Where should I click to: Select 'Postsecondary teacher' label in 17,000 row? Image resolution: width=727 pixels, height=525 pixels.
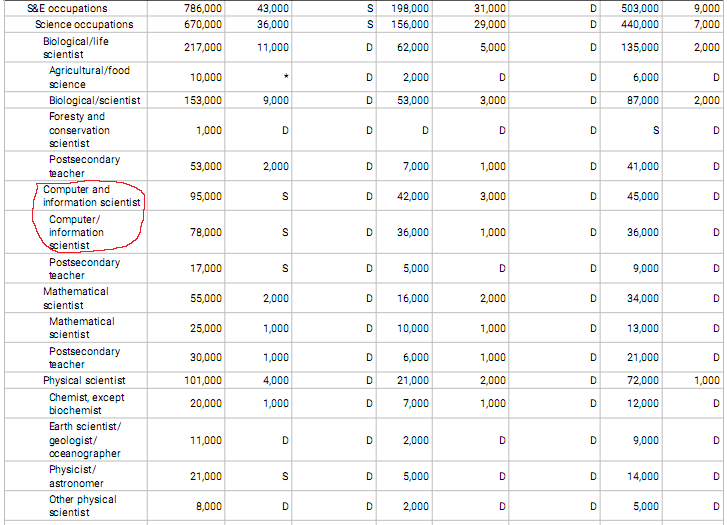click(84, 269)
